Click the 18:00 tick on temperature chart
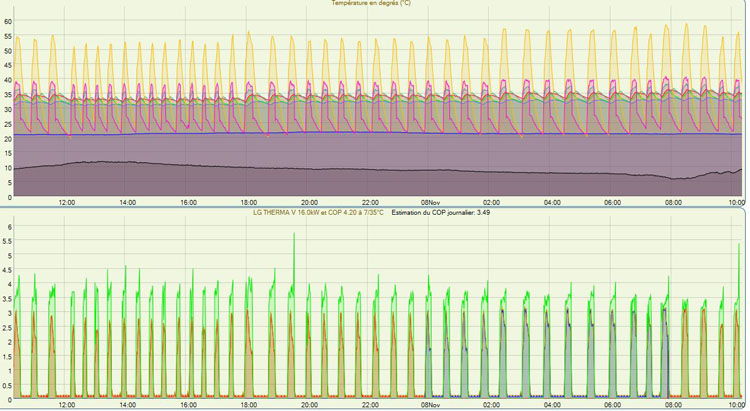 (x=249, y=202)
